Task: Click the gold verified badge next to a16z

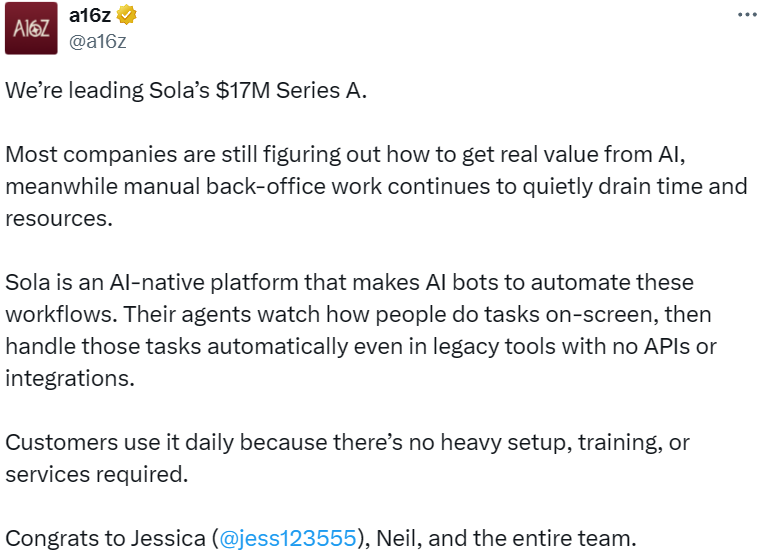Action: tap(127, 16)
